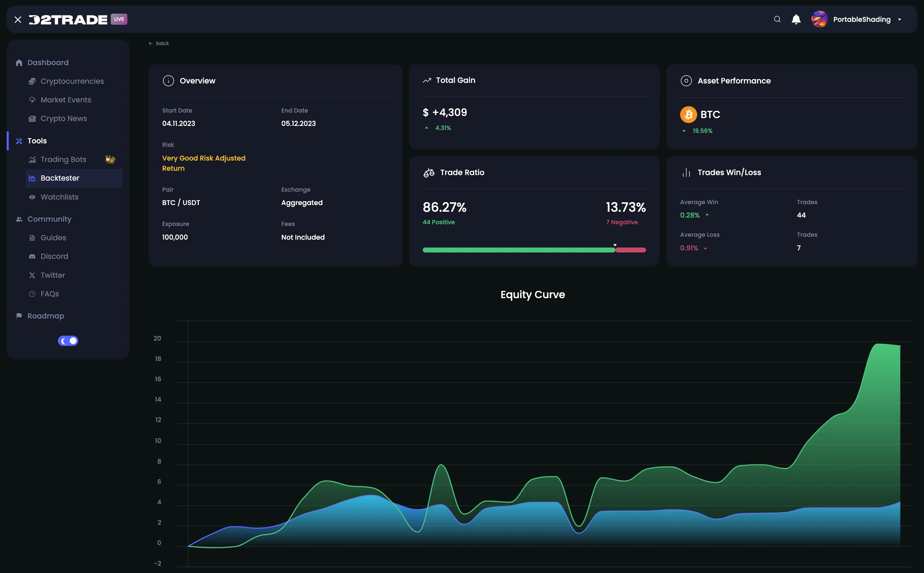Image resolution: width=924 pixels, height=573 pixels.
Task: Click the Total Gain trend icon
Action: (427, 80)
